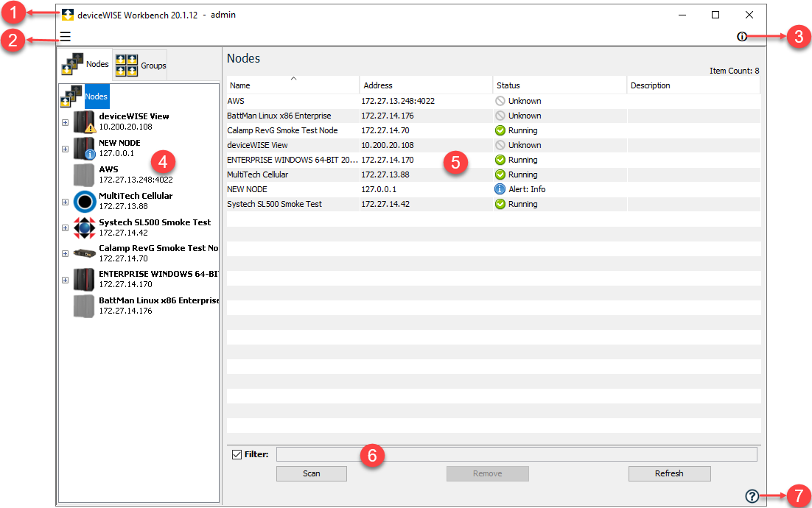Screen dimensions: 812x508
Task: Select BattMan Linux x86 Enterprise tree label
Action: (x=159, y=300)
